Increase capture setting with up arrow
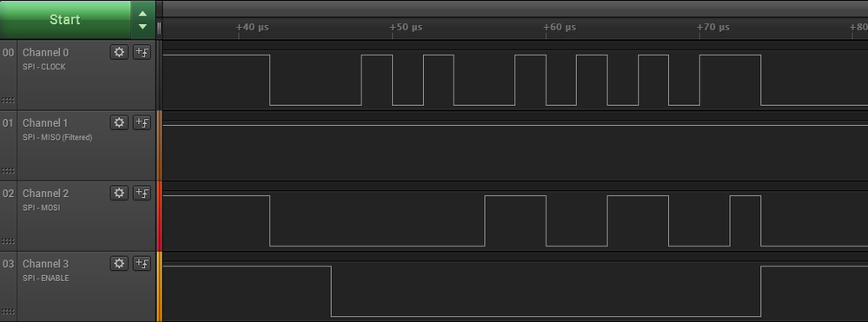868x322 pixels. click(142, 14)
